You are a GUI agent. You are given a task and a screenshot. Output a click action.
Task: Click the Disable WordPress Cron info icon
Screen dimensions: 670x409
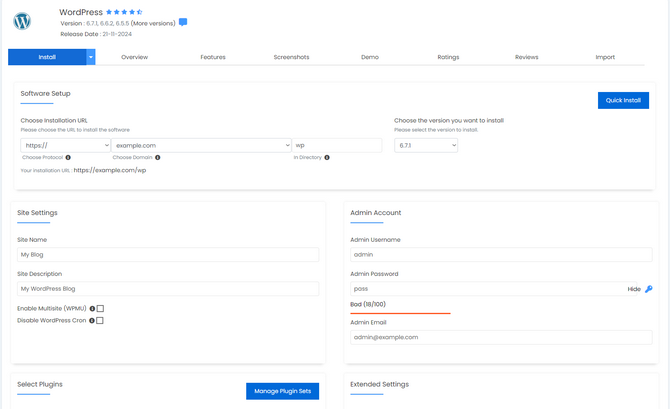(x=92, y=321)
